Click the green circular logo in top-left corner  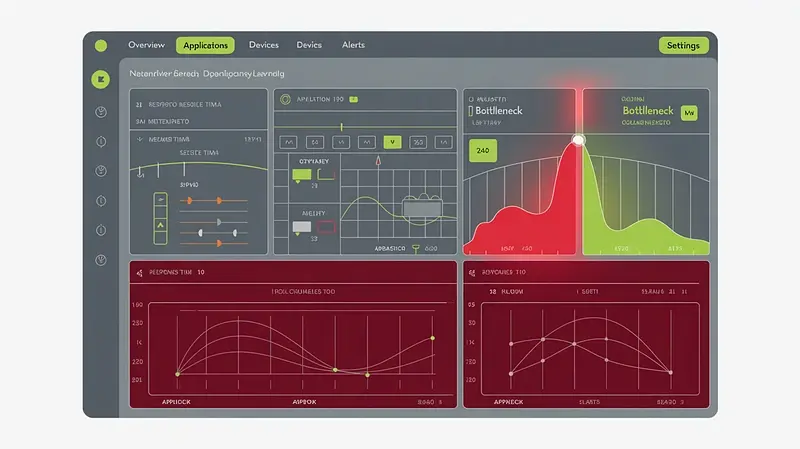tap(100, 45)
